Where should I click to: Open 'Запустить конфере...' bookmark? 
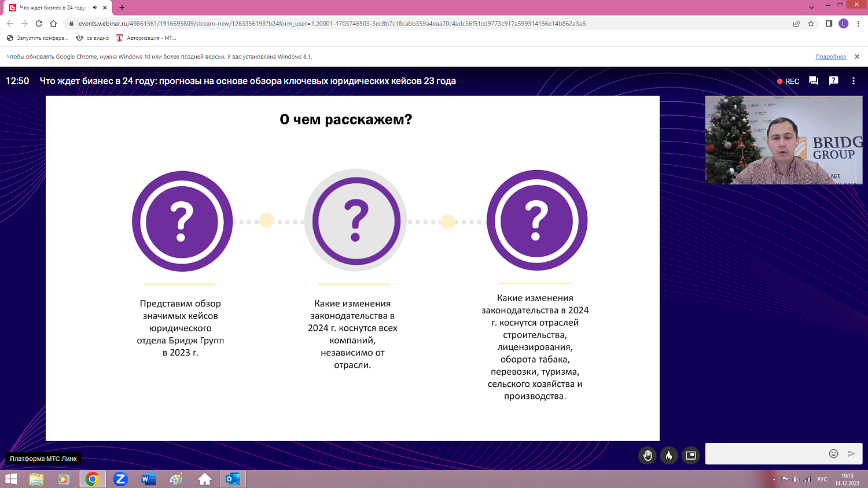coord(38,38)
